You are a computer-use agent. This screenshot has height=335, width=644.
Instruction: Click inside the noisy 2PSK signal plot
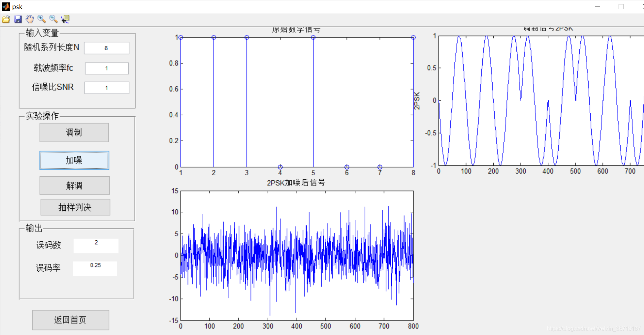click(297, 255)
